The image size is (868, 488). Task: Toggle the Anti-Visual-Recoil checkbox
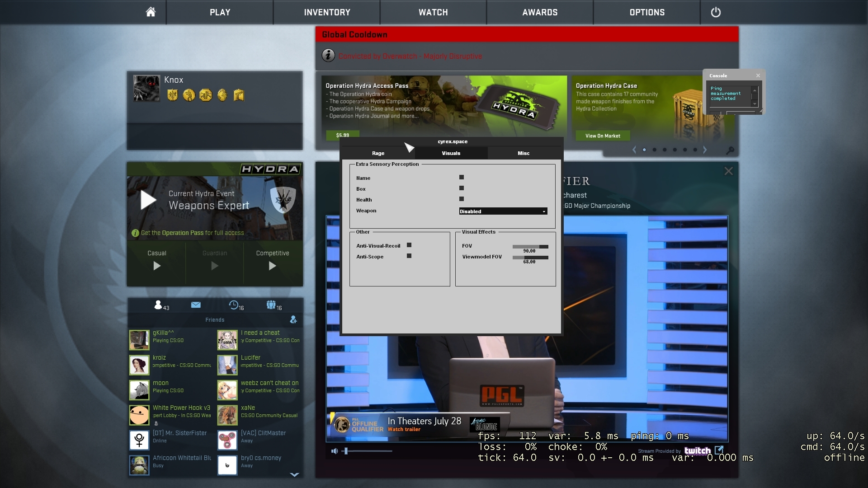[409, 245]
